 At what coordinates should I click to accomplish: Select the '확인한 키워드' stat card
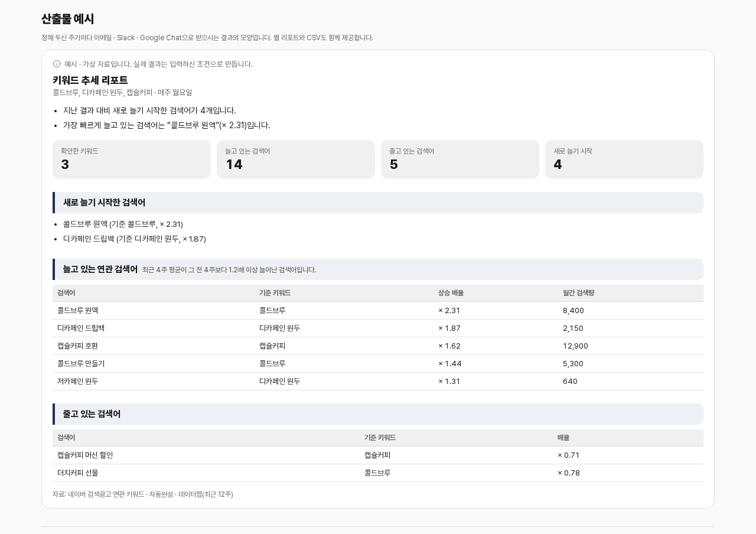point(132,159)
